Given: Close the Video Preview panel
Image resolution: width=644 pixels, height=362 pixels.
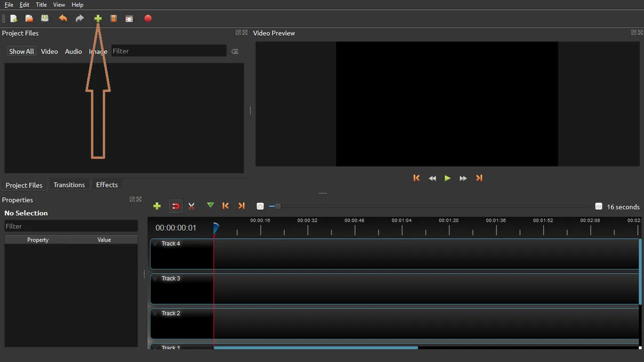Looking at the screenshot, I should (640, 33).
